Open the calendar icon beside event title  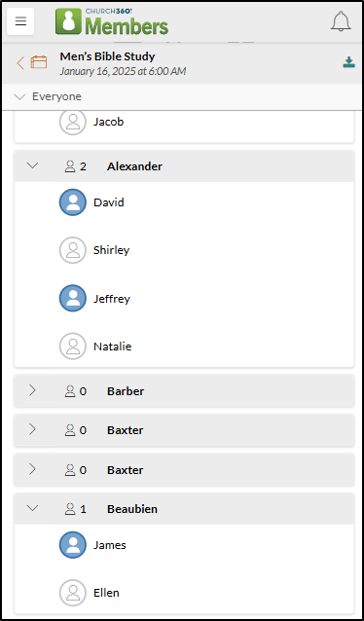(x=39, y=62)
